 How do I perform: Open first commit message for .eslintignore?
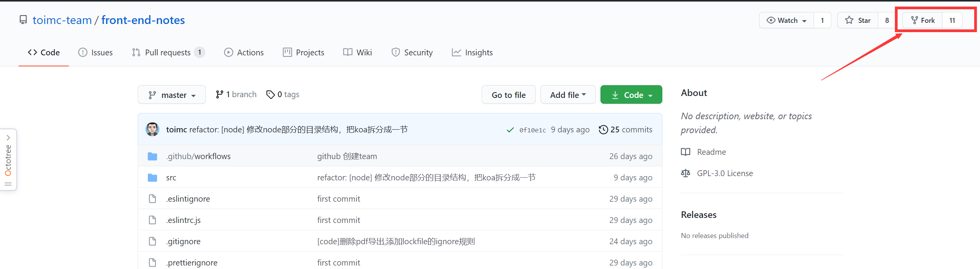[339, 199]
